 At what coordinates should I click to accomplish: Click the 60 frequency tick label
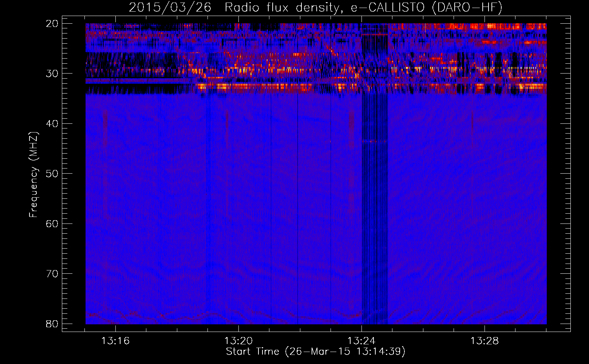click(52, 223)
